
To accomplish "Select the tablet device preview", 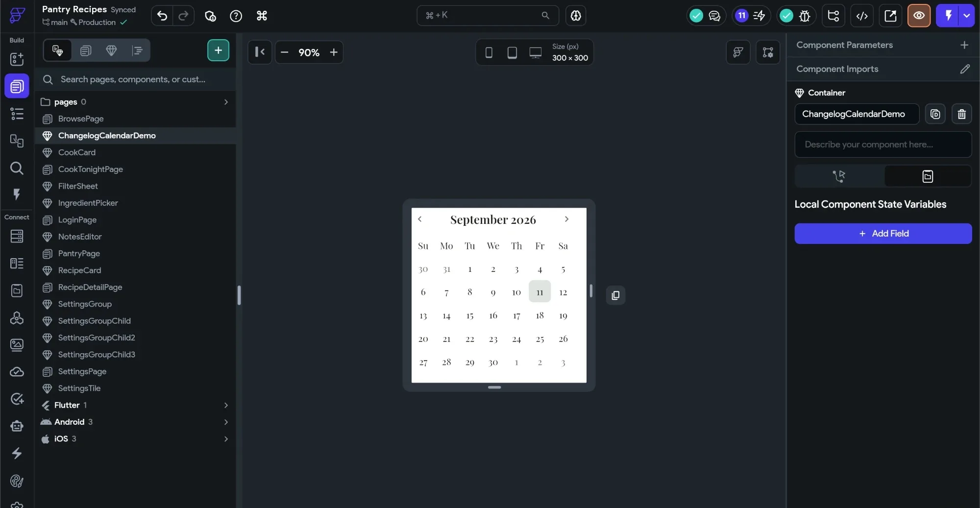I will point(512,52).
